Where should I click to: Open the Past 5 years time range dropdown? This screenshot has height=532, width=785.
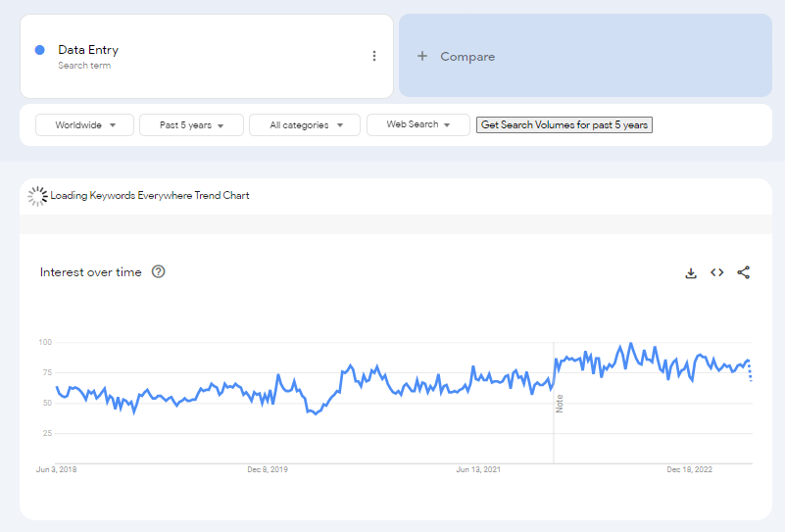[191, 125]
